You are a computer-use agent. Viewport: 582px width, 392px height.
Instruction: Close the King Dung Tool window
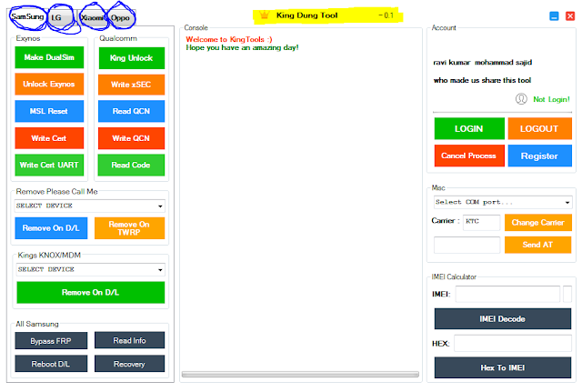[570, 16]
